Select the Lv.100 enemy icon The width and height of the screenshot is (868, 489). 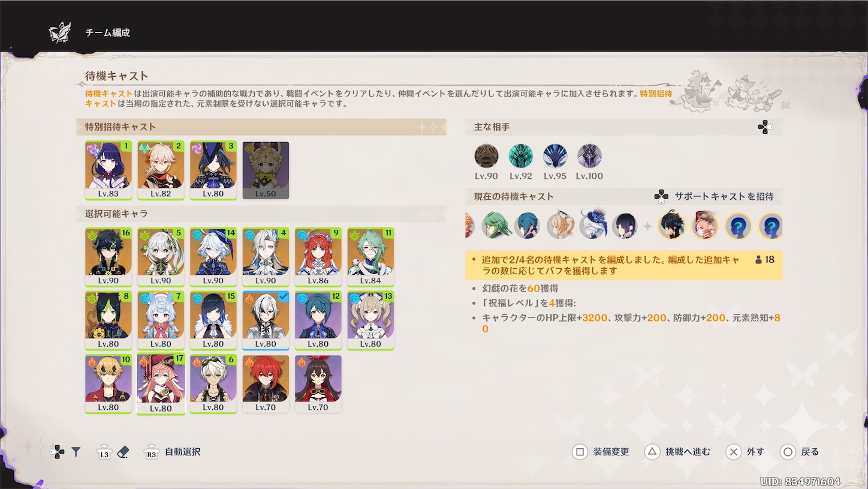(589, 156)
